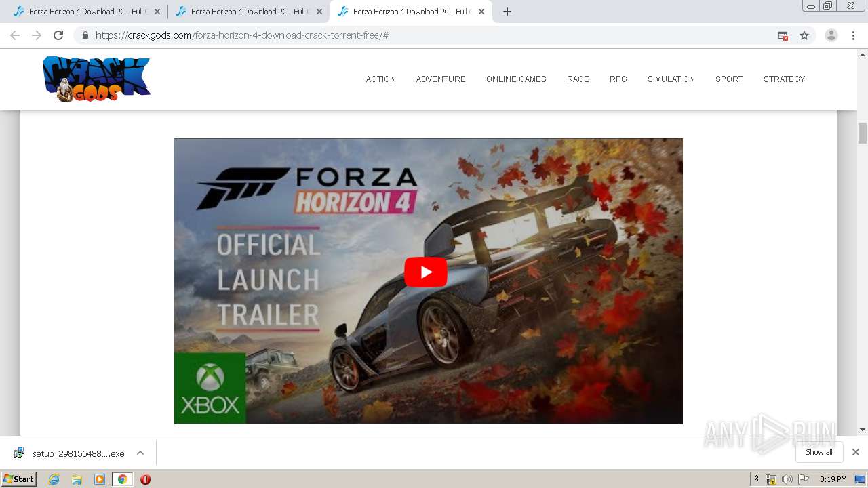Viewport: 868px width, 488px height.
Task: Open the RPG category
Action: tap(618, 79)
